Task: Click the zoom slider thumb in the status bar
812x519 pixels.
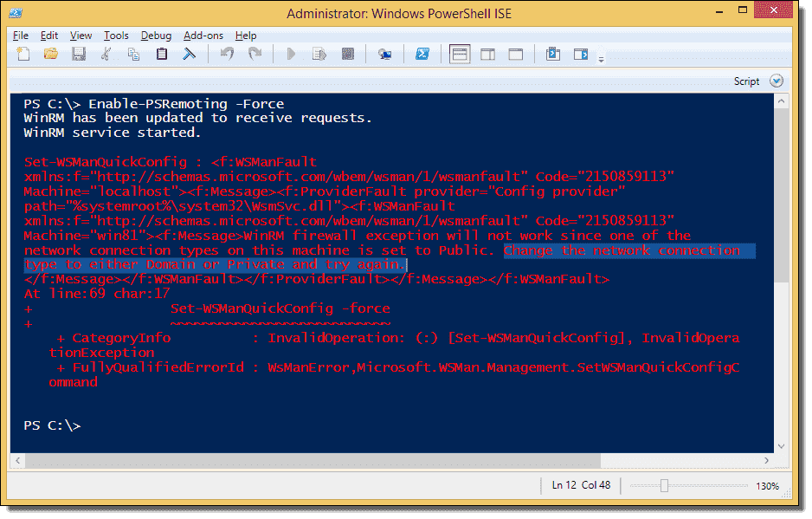Action: point(664,486)
